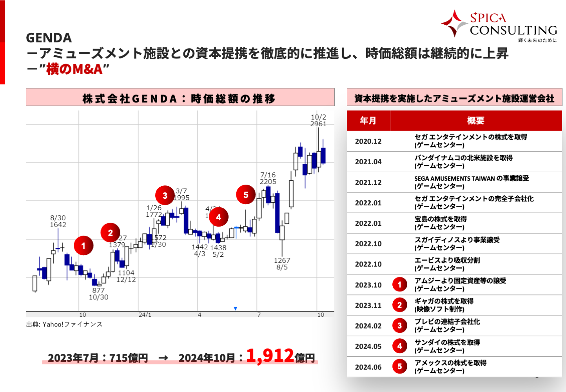Click the 資本提携を実施したアミューズメント施設運営会社 header
The width and height of the screenshot is (566, 392).
(454, 97)
